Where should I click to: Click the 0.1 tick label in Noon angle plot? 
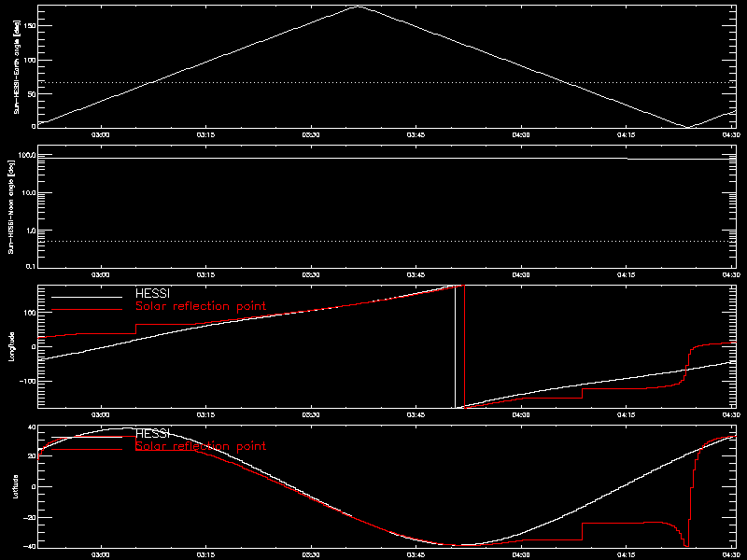[x=32, y=267]
